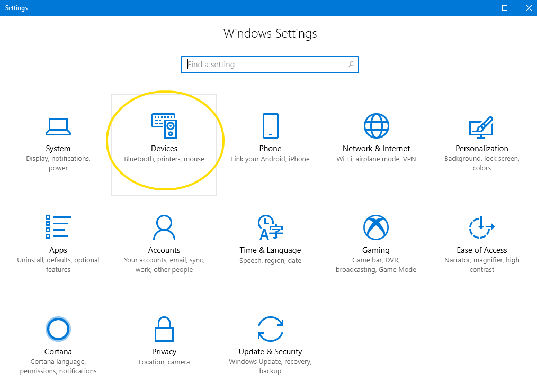Open the Accounts person icon
Image resolution: width=537 pixels, height=392 pixels.
click(x=164, y=227)
